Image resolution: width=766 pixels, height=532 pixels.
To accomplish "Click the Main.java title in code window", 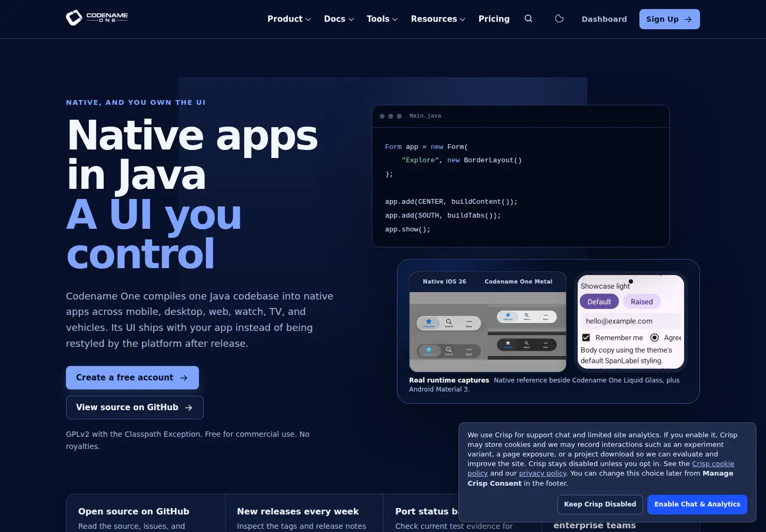I will click(x=425, y=116).
